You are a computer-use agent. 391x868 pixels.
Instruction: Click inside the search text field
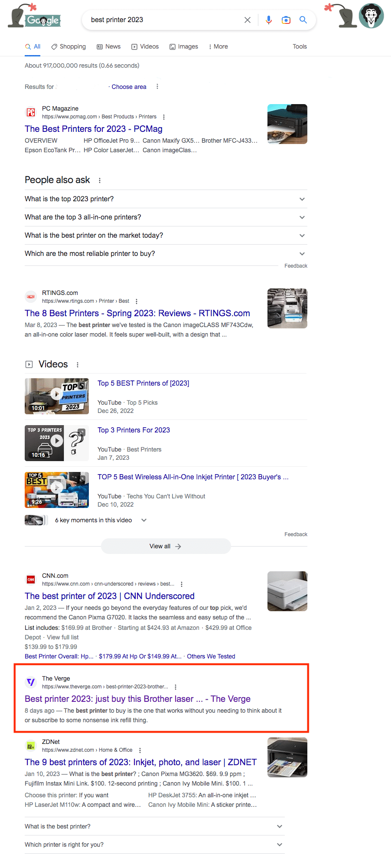(x=165, y=20)
